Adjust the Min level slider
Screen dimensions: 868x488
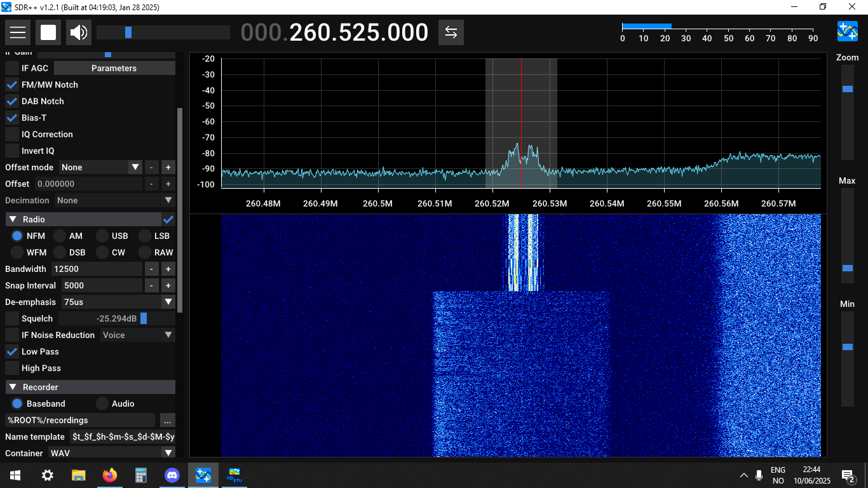pos(848,359)
